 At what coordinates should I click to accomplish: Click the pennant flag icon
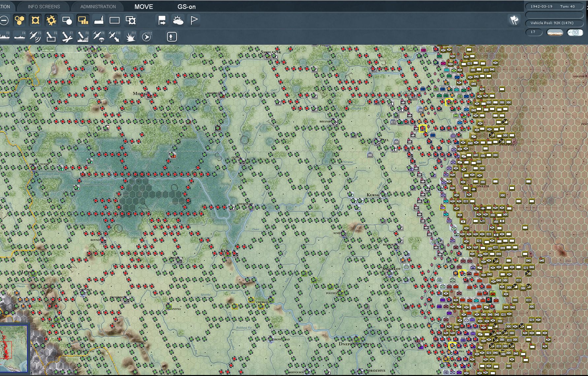[194, 20]
